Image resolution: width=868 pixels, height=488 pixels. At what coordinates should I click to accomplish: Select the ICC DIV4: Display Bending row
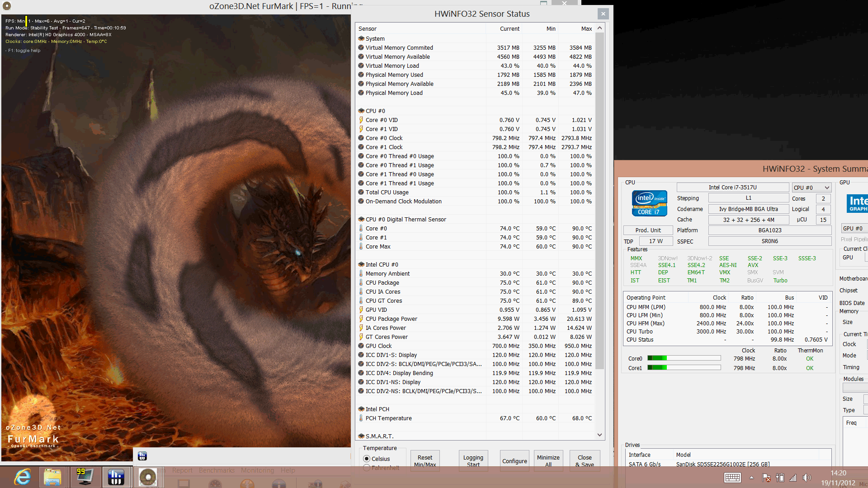tap(475, 373)
